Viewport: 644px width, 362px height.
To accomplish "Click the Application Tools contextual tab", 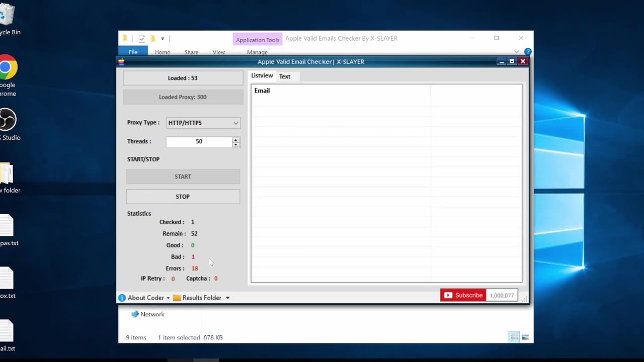I will click(258, 40).
